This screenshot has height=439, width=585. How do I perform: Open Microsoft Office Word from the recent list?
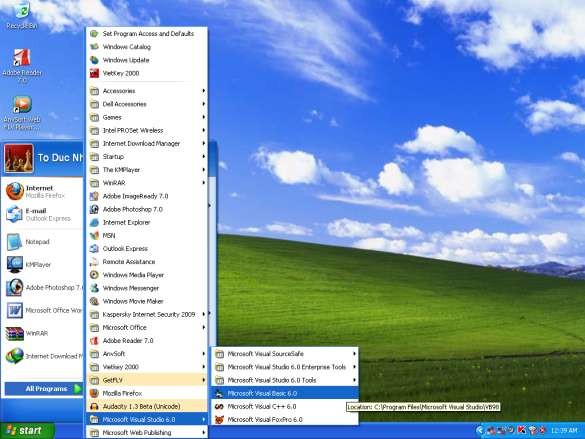[44, 310]
